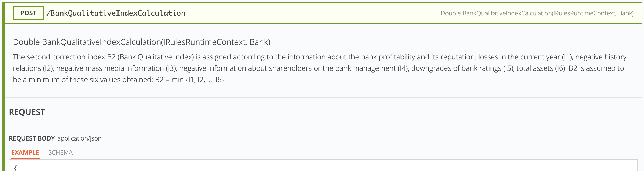Click the application/json content type

(79, 138)
